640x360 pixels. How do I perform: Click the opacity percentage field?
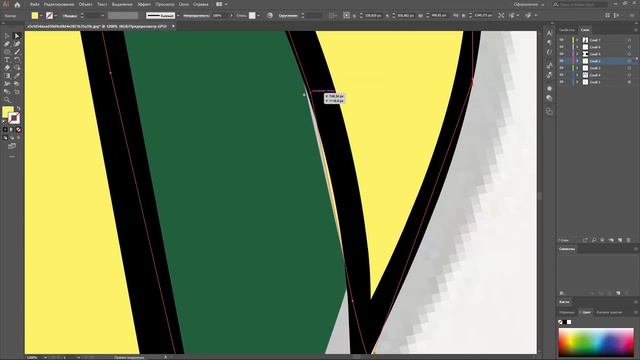click(220, 16)
